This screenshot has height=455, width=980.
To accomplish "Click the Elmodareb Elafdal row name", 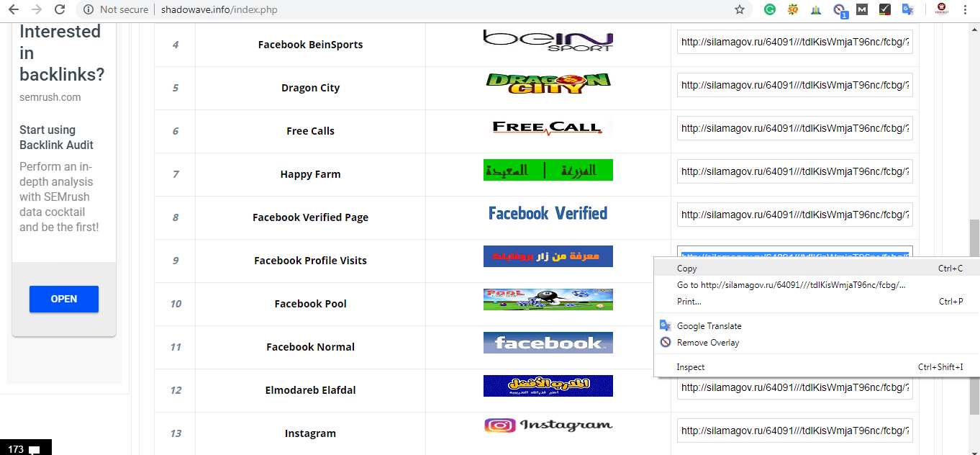I will (x=310, y=390).
